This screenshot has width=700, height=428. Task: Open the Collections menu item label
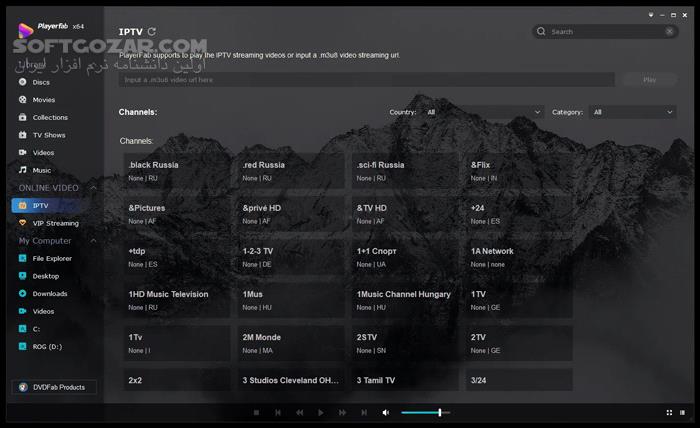click(50, 117)
